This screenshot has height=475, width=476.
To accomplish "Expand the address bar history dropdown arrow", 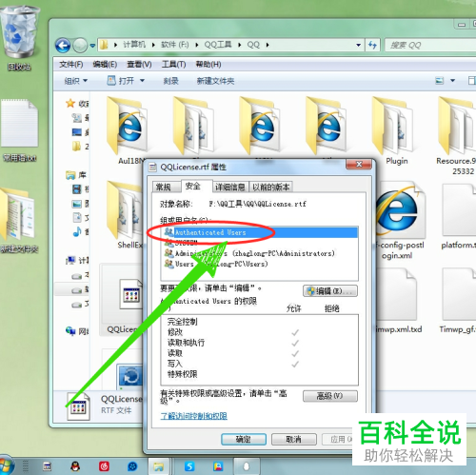I will coord(358,45).
